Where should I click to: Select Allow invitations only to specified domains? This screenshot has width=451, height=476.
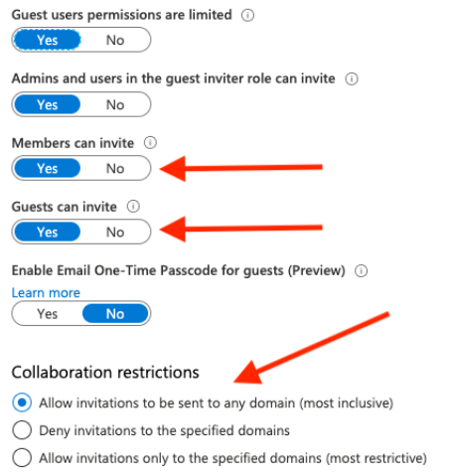(x=22, y=458)
